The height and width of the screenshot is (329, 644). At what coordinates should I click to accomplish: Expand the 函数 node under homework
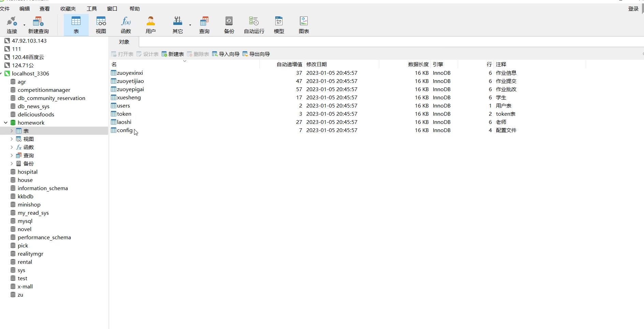12,147
